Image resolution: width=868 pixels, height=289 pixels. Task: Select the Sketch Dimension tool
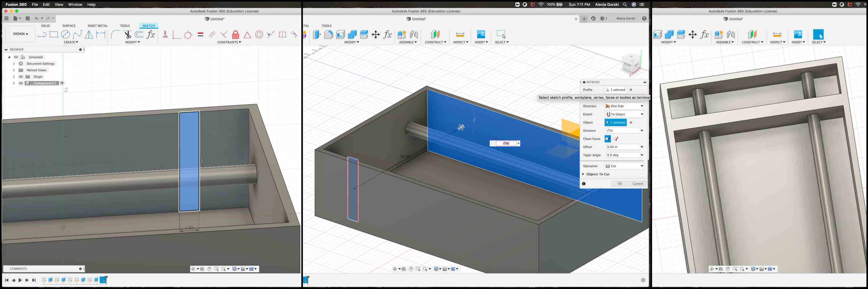[101, 34]
